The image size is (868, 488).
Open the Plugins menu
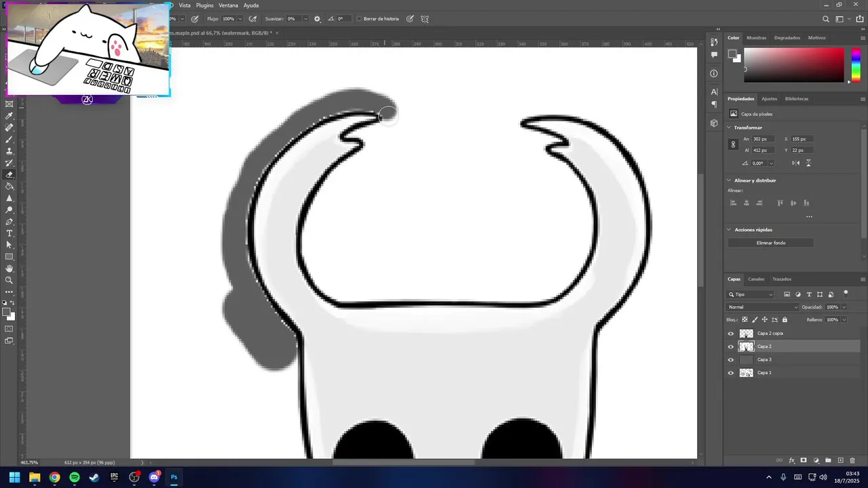(x=205, y=5)
